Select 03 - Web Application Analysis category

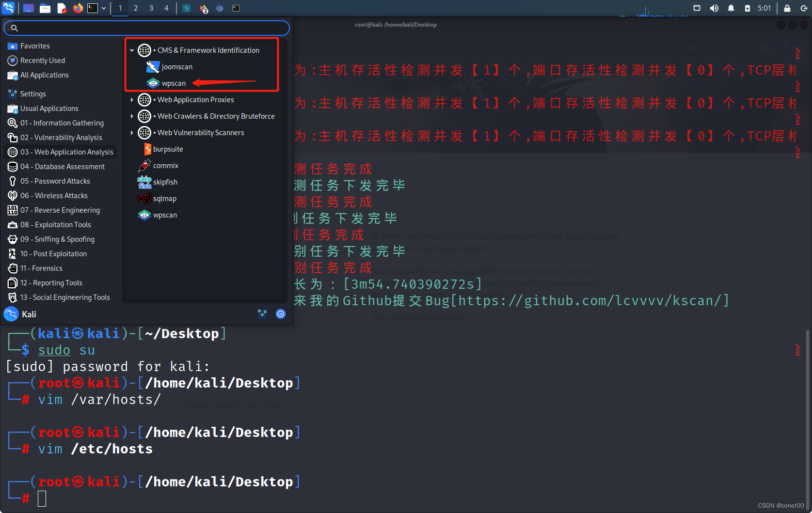(61, 152)
